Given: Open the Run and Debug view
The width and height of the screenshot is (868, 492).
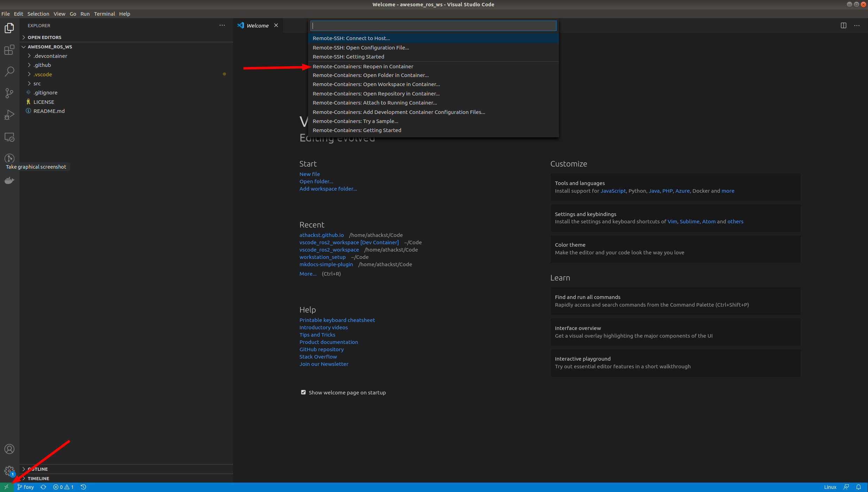Looking at the screenshot, I should [x=9, y=114].
